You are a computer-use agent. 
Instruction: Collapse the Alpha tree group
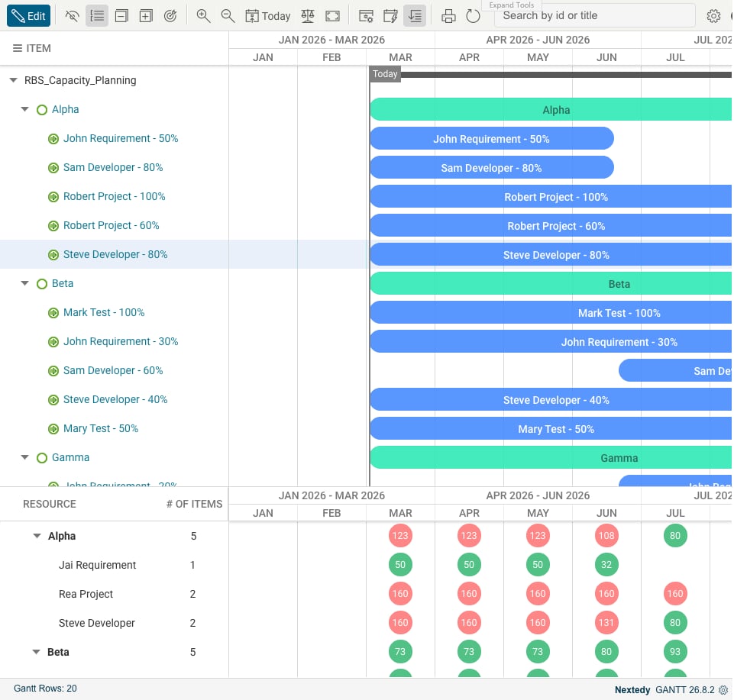tap(24, 109)
